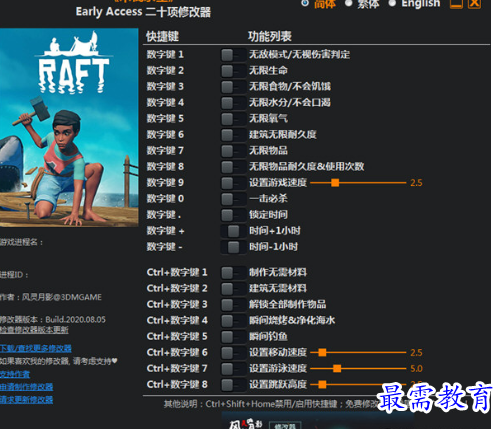
Task: Click the author text 风灵月影@3DMGAME
Action: (x=62, y=297)
